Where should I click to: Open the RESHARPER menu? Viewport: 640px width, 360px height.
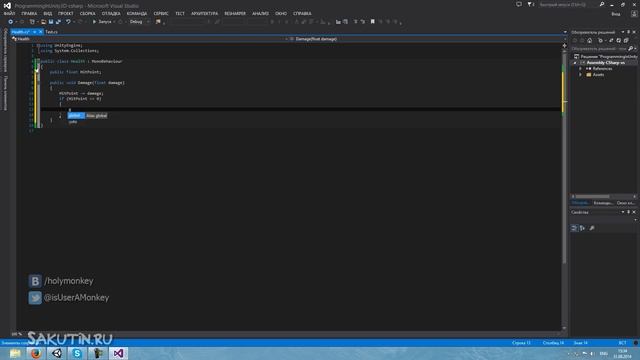pos(235,13)
